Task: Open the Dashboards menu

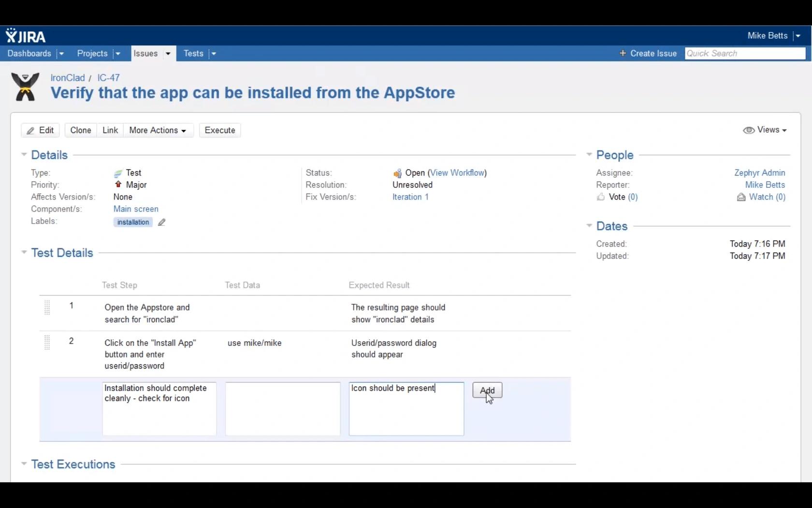Action: tap(29, 53)
